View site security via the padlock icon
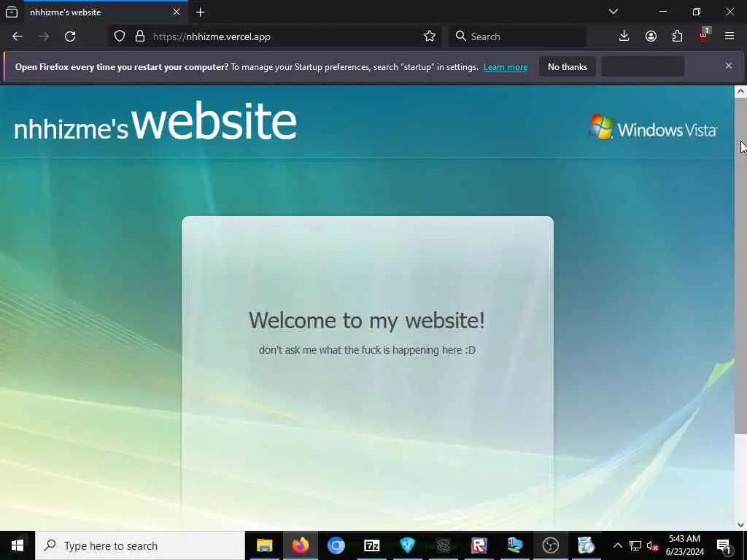The width and height of the screenshot is (747, 560). click(139, 36)
